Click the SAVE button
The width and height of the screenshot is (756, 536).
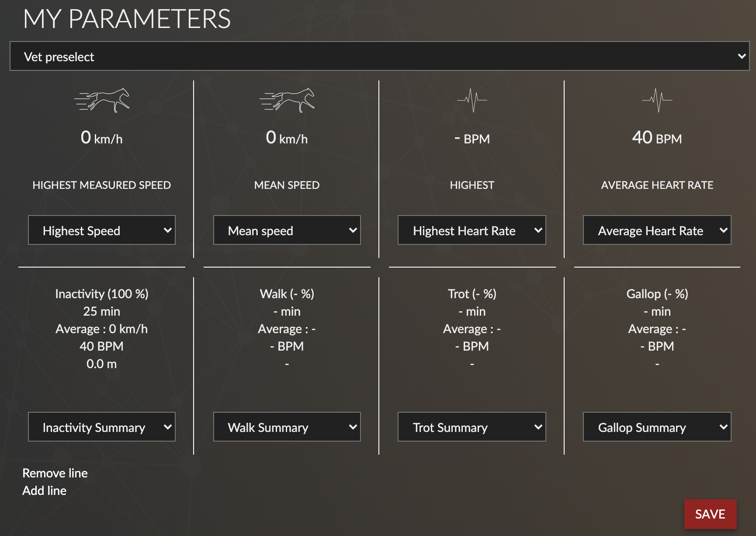pyautogui.click(x=710, y=514)
